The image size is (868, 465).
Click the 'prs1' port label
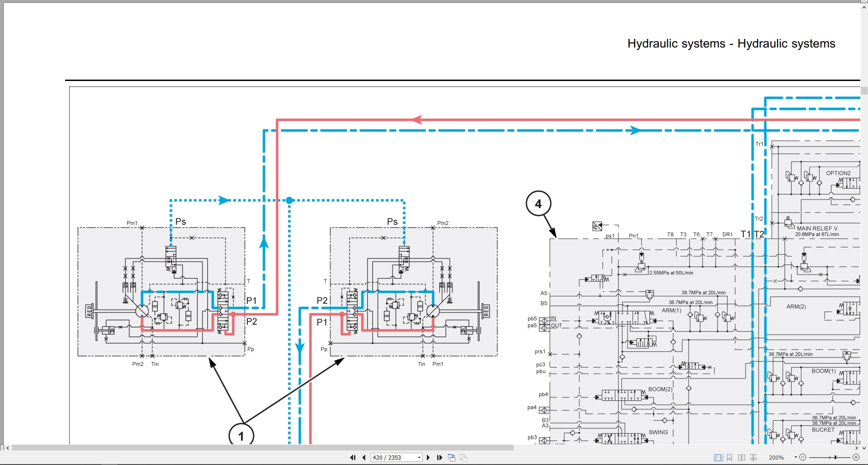(540, 351)
